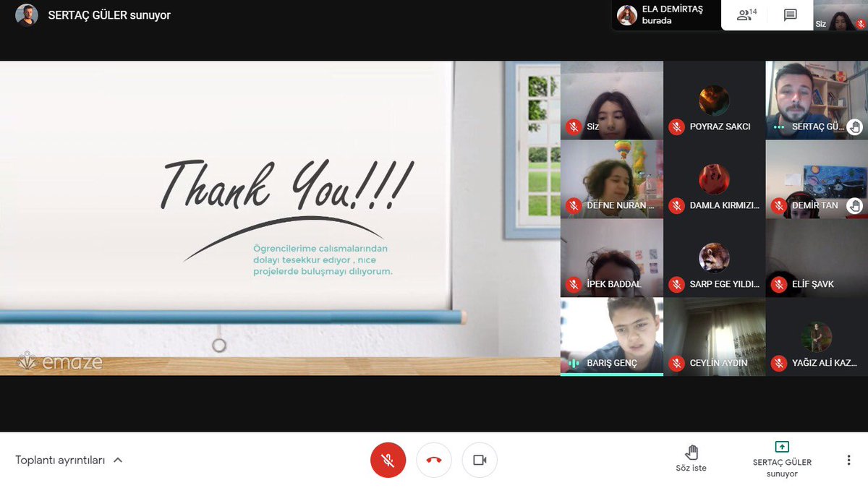Screen dimensions: 868x488
Task: Select POYRAZ SAKCI avatar
Action: pyautogui.click(x=714, y=100)
